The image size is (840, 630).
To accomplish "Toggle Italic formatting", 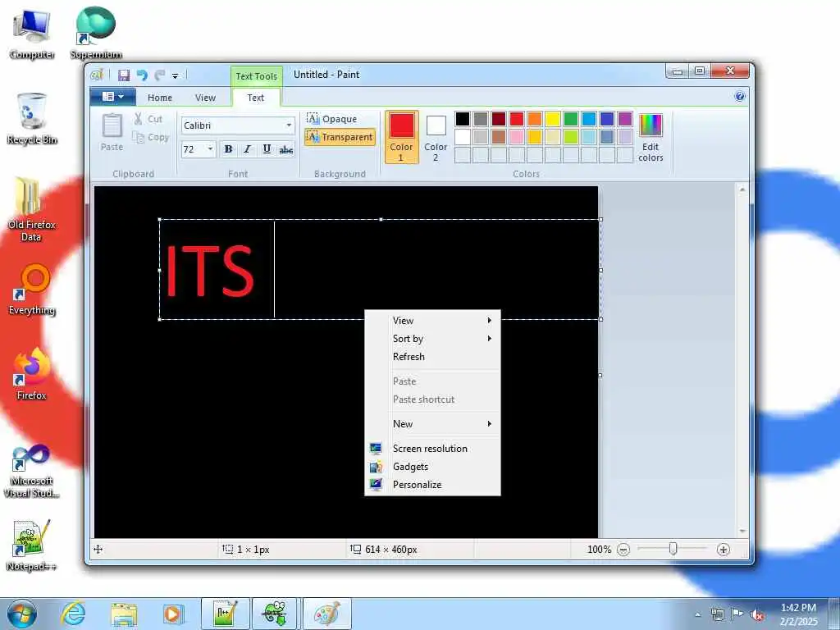I will (247, 149).
